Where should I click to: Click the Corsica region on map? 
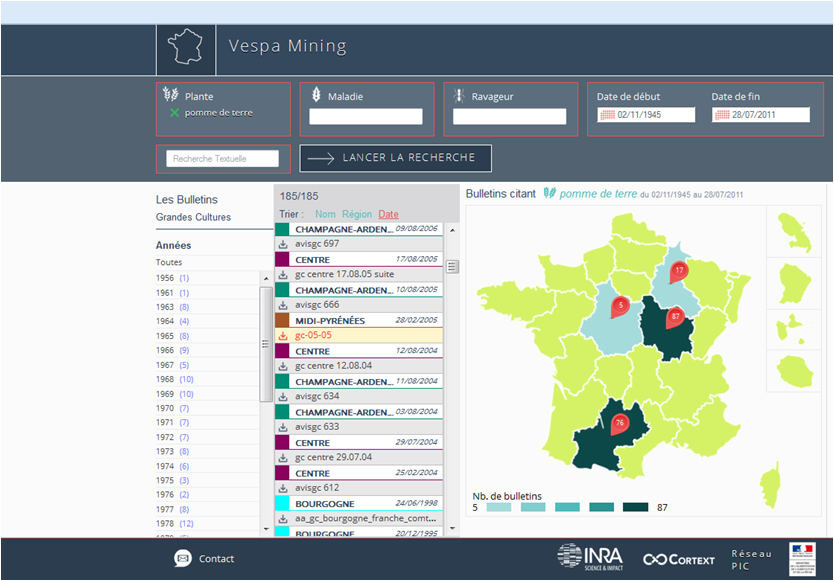770,485
